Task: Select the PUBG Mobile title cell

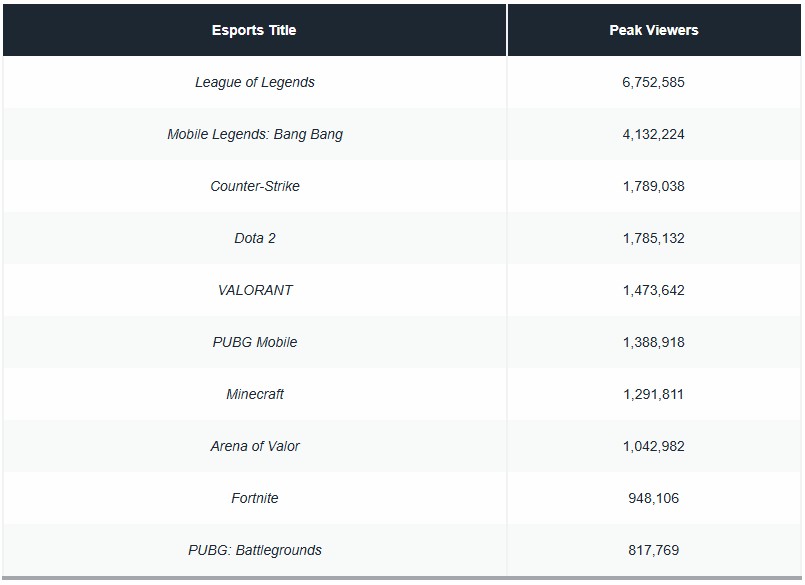Action: [255, 342]
